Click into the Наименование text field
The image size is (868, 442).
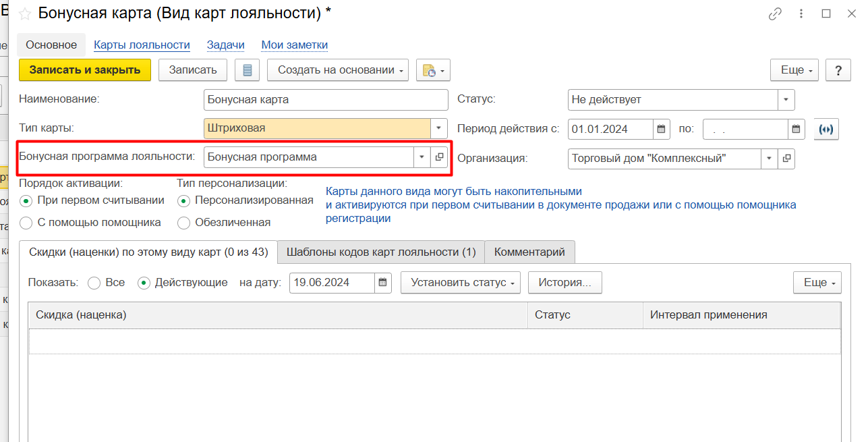tap(325, 100)
